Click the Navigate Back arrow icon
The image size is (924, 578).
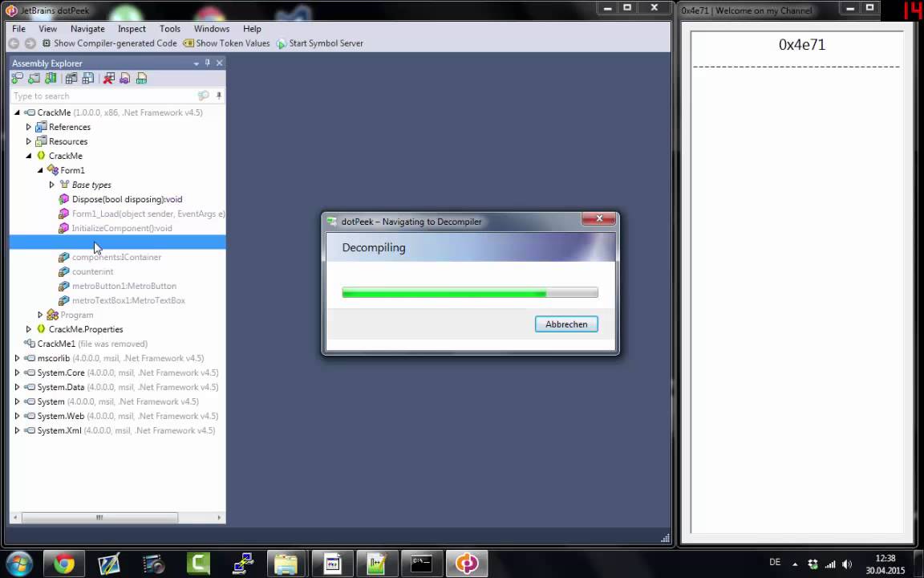click(14, 43)
